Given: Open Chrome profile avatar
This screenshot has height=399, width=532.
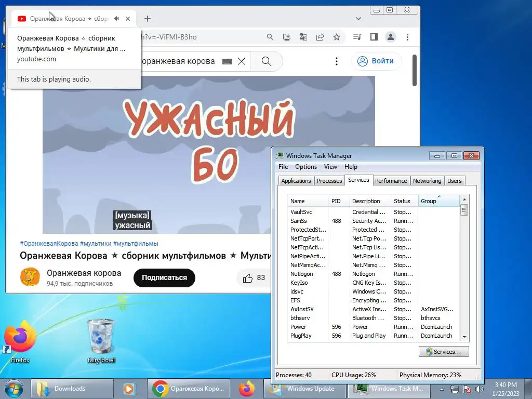Looking at the screenshot, I should click(x=391, y=37).
